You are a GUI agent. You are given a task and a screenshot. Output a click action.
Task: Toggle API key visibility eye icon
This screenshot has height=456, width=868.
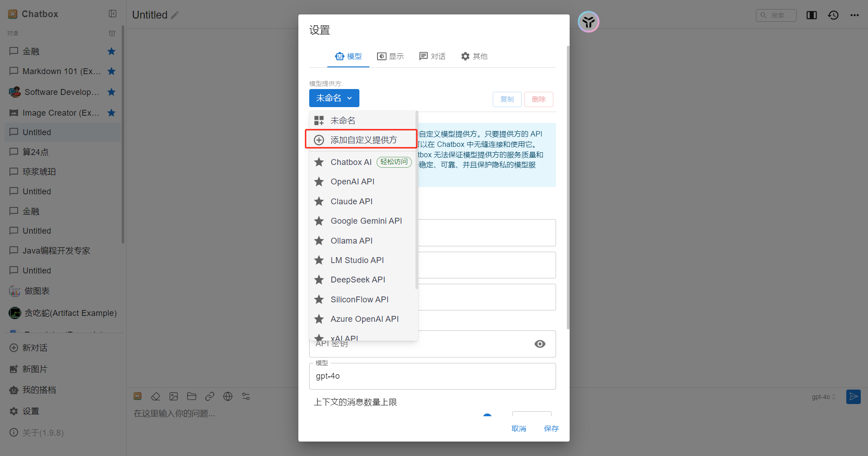point(540,344)
